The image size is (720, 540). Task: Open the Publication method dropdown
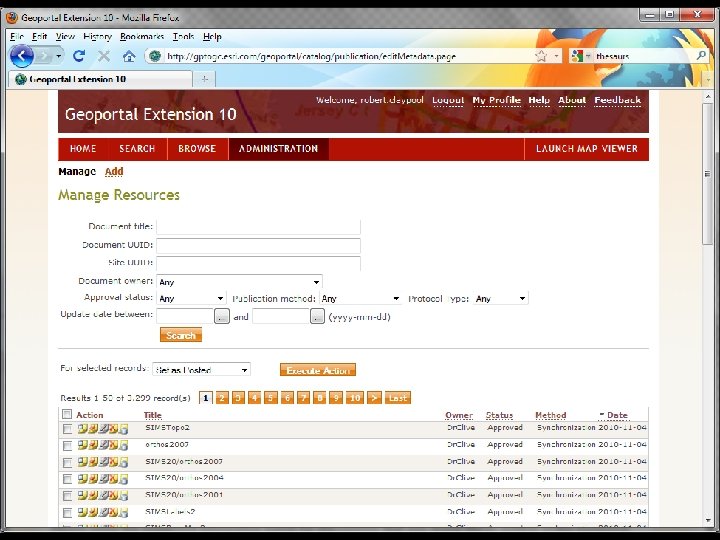[360, 298]
